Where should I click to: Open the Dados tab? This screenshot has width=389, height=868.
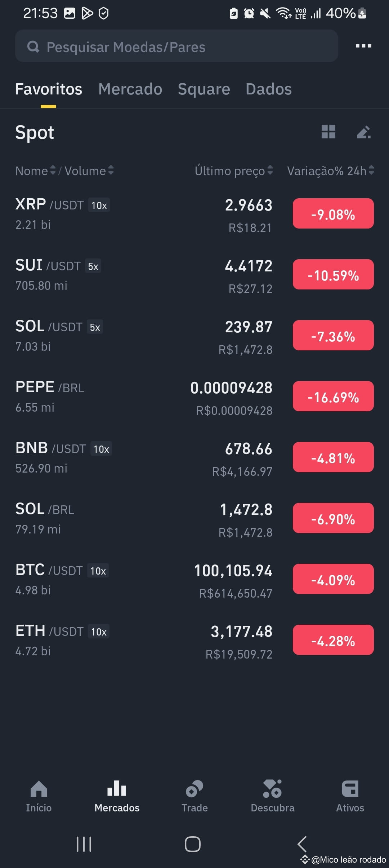(x=269, y=89)
